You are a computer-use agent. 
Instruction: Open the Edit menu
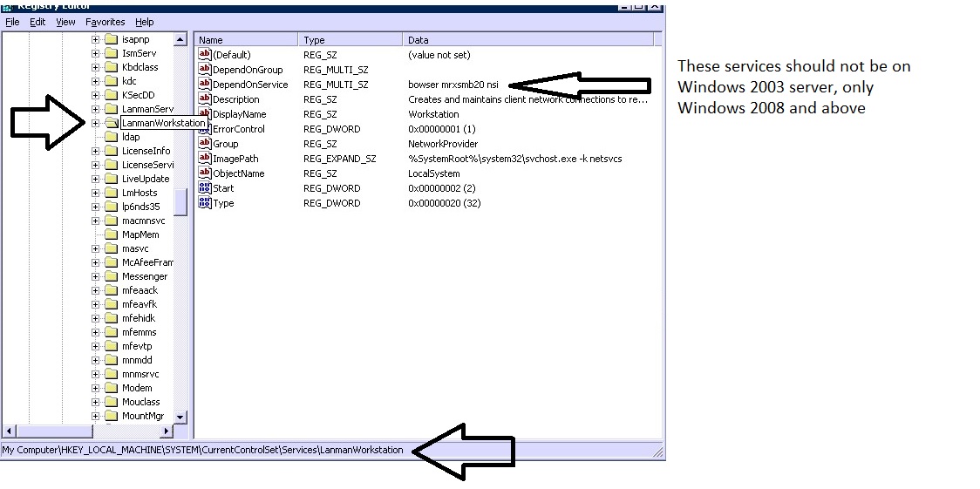tap(37, 22)
